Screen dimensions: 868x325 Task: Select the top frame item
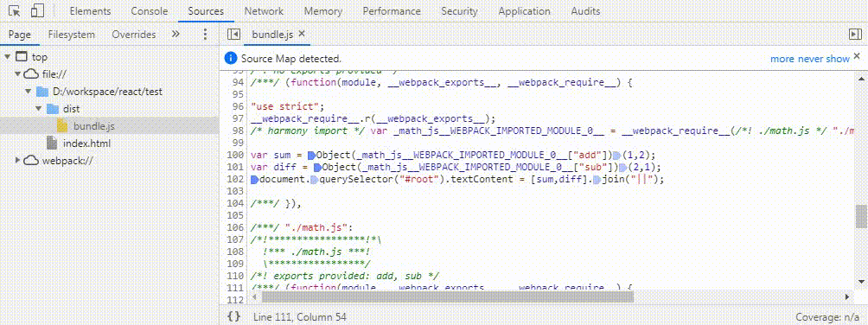point(39,56)
